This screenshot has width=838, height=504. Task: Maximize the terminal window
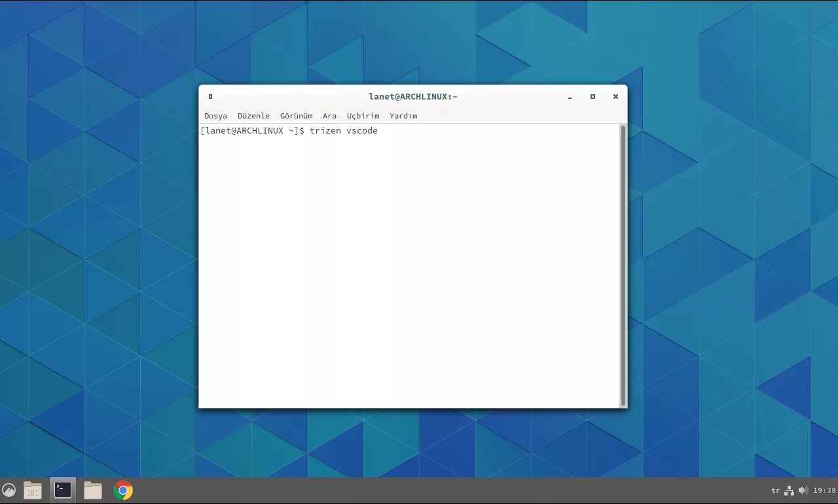(x=592, y=96)
